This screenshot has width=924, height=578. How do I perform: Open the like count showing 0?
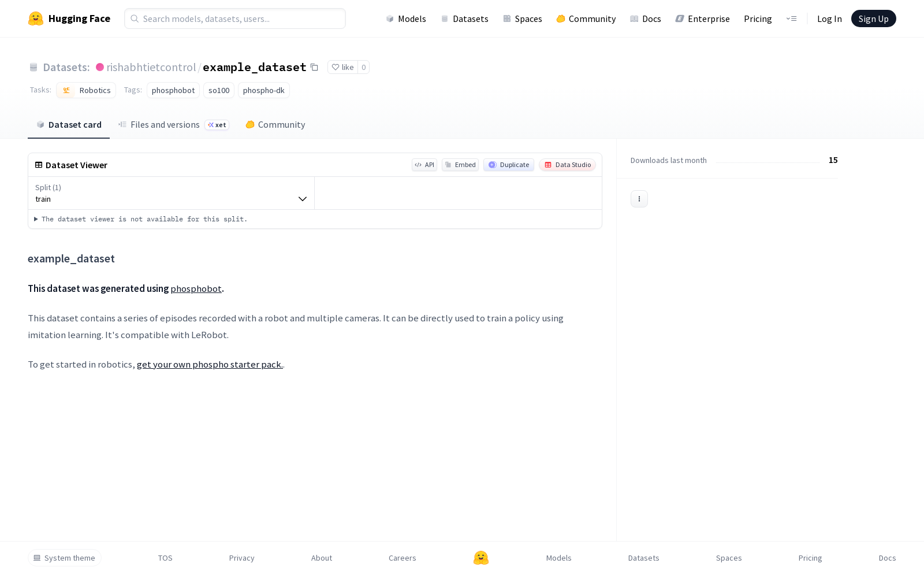pos(363,67)
